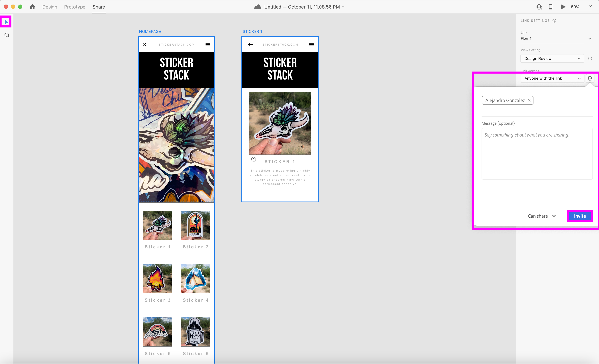Select the Select arrow tool
The image size is (599, 364).
click(x=6, y=22)
